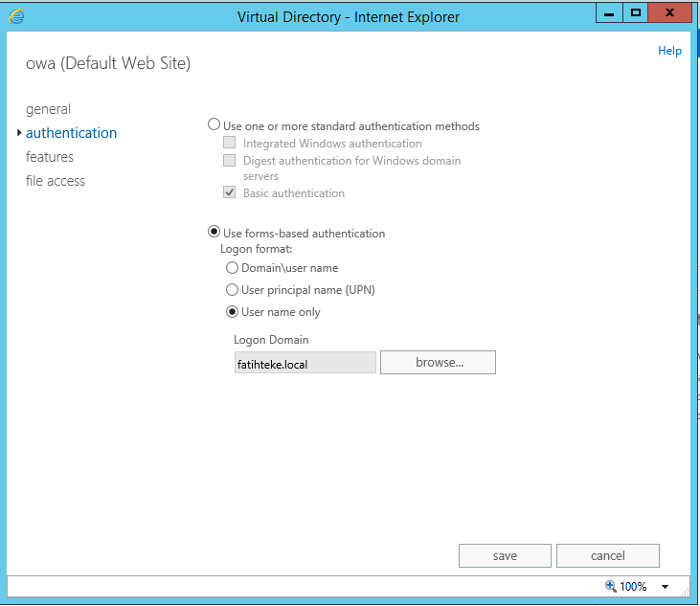Choose User principal name (UPN) format

(232, 290)
